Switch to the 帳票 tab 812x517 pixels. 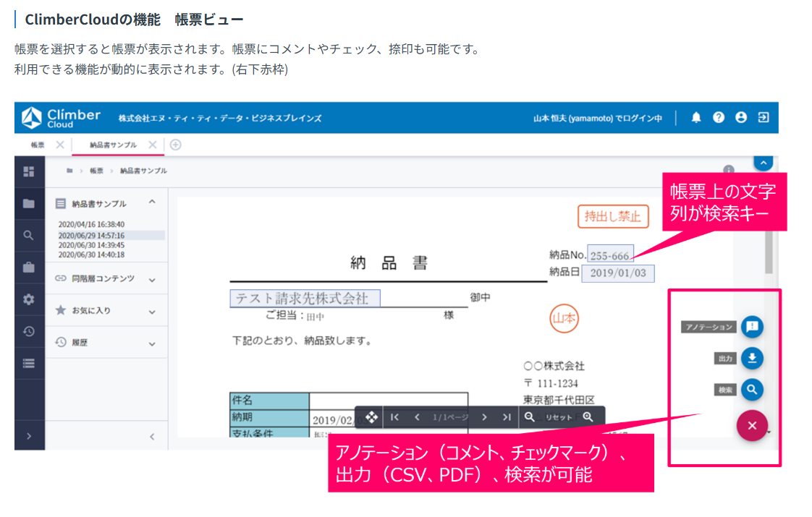[37, 145]
